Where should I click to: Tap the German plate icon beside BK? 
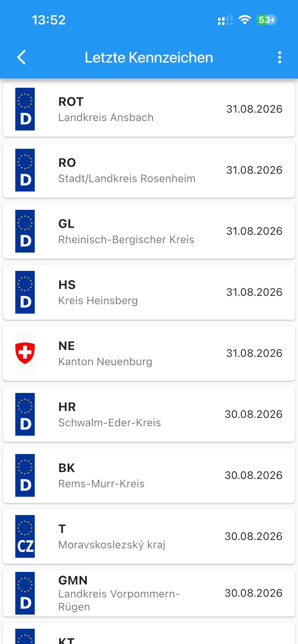point(25,475)
